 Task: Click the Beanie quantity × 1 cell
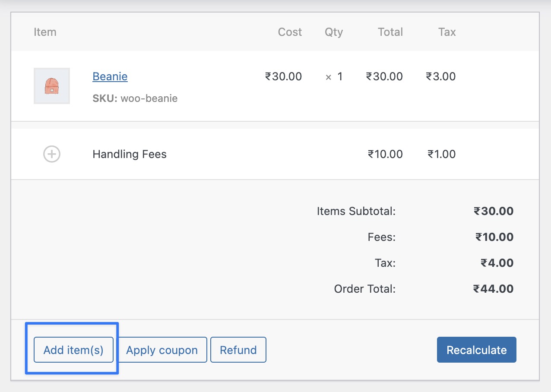(x=334, y=76)
